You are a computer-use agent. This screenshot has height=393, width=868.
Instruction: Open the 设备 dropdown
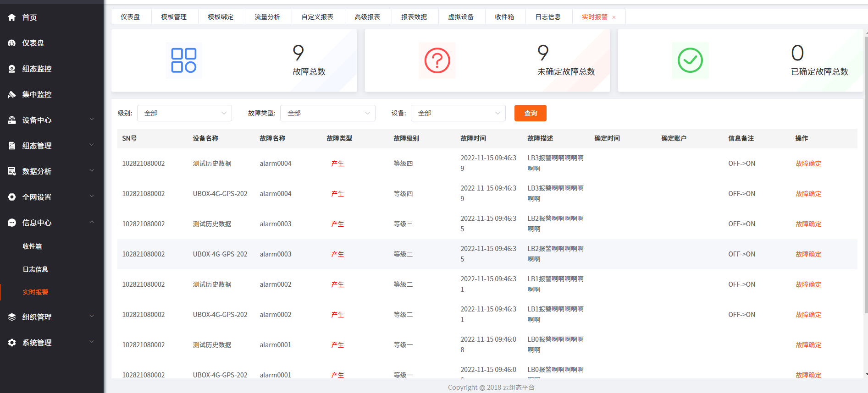(458, 113)
